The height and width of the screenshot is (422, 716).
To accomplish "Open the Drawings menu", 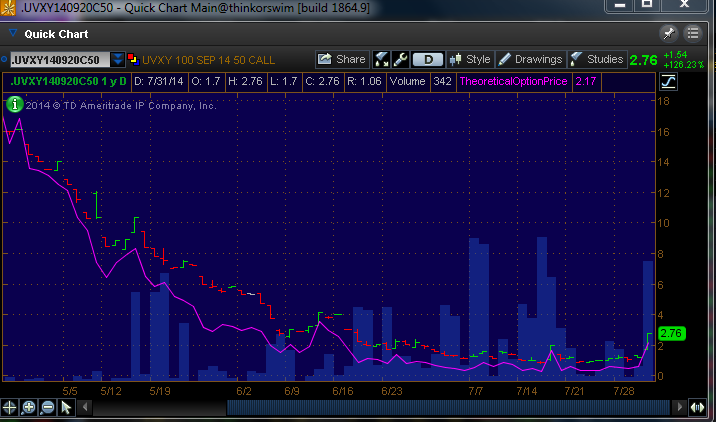I will coord(530,59).
